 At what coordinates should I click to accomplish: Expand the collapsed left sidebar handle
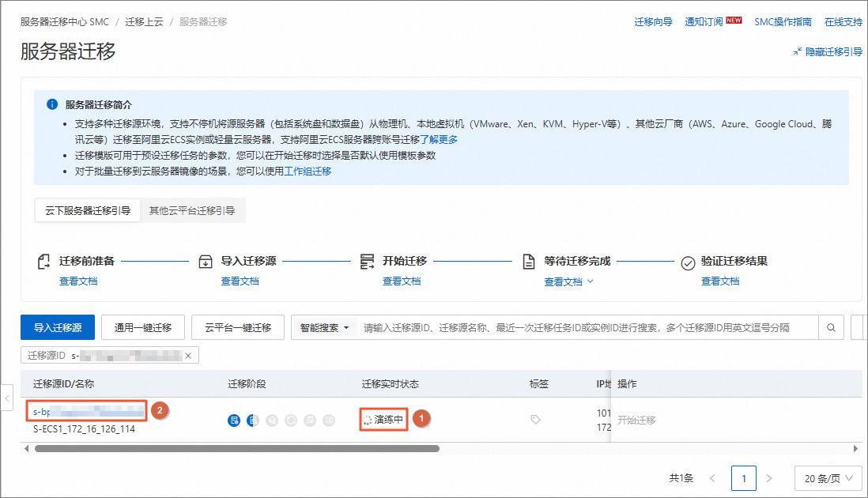(x=7, y=398)
